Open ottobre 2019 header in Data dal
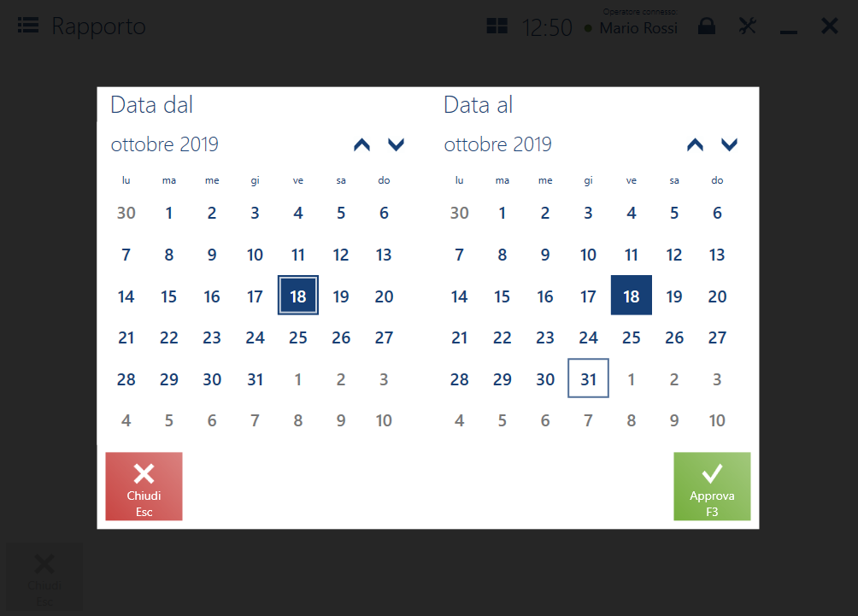 pyautogui.click(x=165, y=144)
